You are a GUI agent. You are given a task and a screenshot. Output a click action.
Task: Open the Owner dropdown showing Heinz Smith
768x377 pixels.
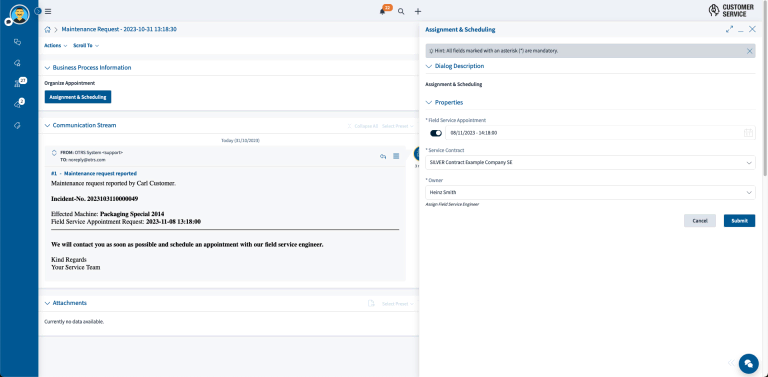click(590, 192)
